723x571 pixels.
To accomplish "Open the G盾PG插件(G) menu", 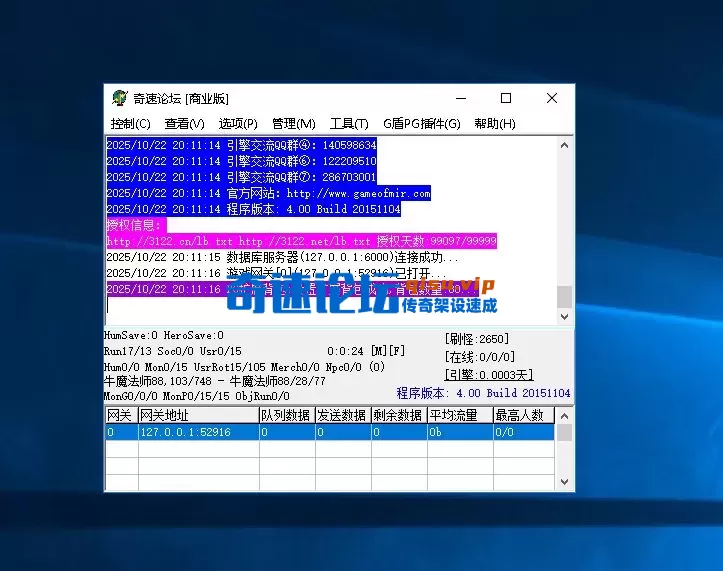I will click(421, 124).
